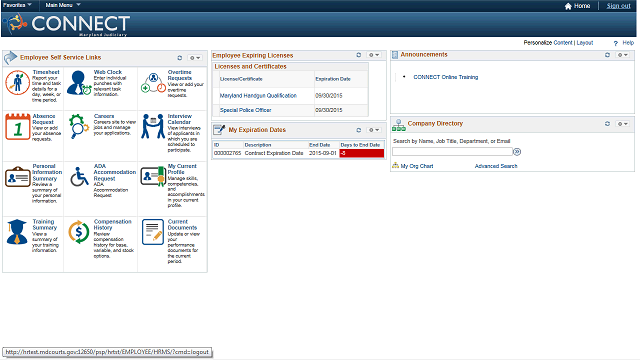Click the Description column header in expiration table
The width and height of the screenshot is (640, 360).
(x=258, y=145)
